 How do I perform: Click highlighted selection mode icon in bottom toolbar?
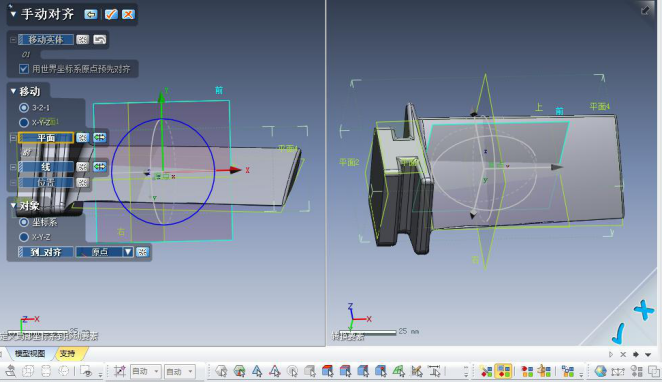click(503, 372)
